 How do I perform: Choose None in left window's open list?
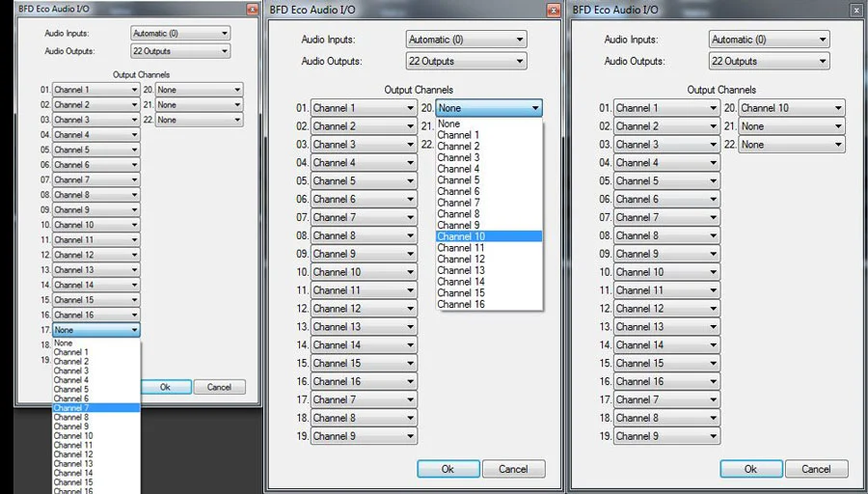coord(96,343)
